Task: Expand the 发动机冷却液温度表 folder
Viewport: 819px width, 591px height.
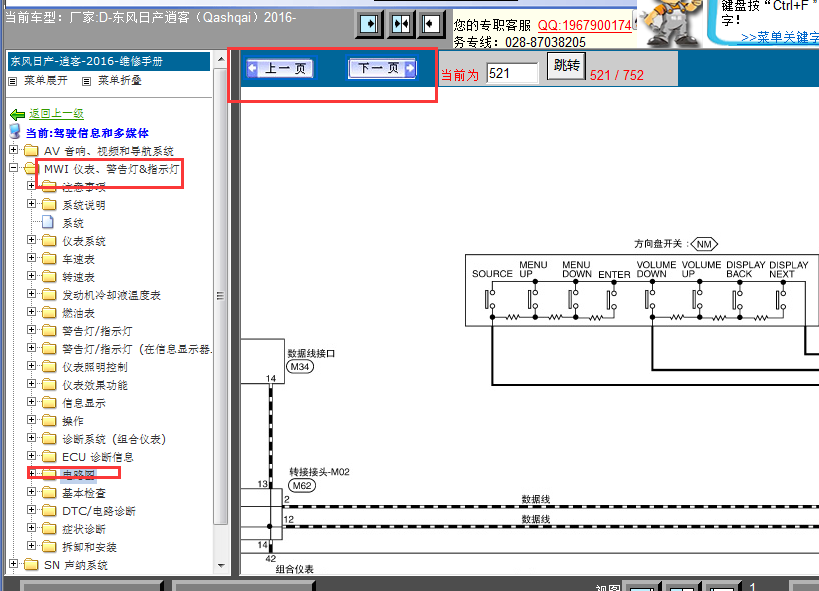Action: [x=31, y=294]
